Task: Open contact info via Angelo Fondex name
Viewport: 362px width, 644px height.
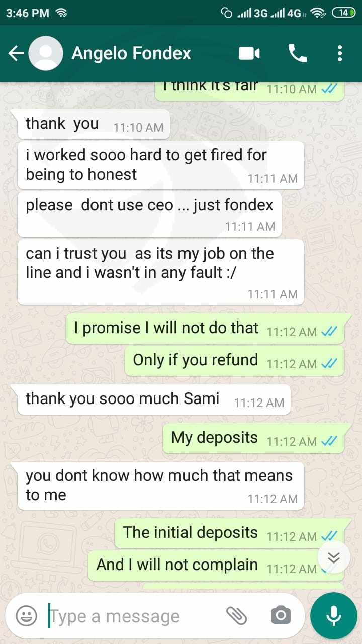Action: (131, 53)
